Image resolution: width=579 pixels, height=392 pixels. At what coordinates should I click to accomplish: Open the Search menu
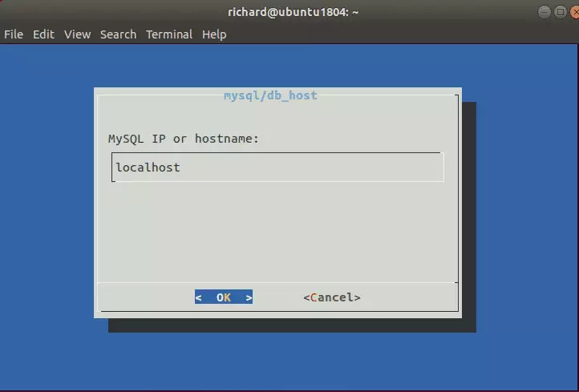pyautogui.click(x=118, y=34)
